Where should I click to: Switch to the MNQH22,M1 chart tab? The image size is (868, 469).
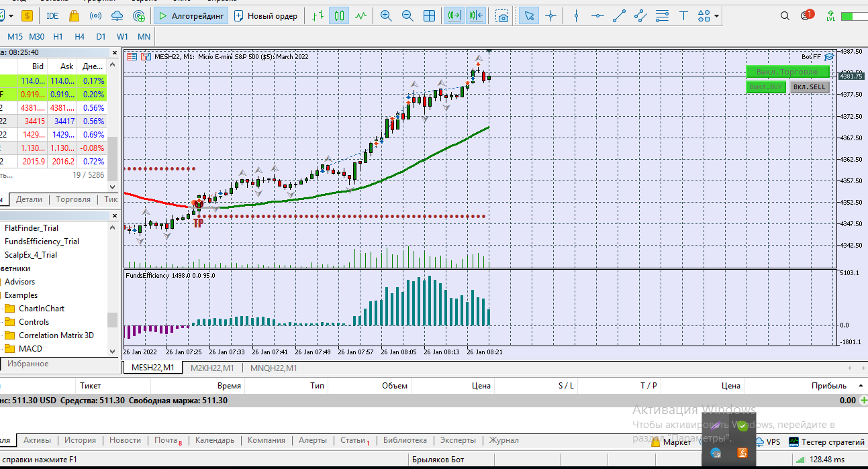click(273, 368)
